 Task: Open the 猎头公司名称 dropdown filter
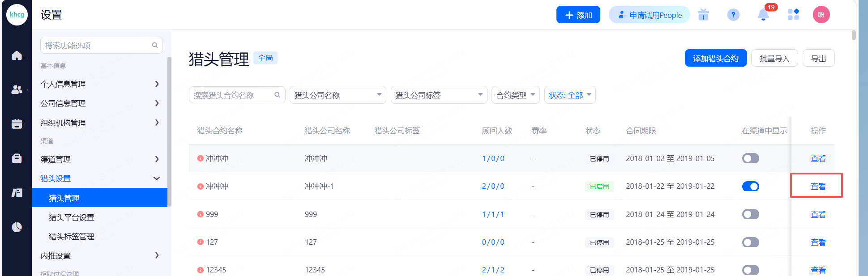click(x=338, y=95)
